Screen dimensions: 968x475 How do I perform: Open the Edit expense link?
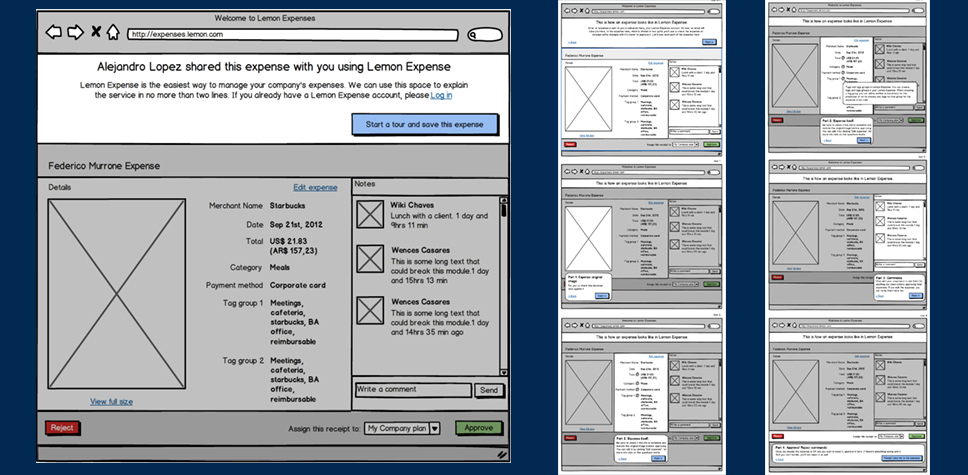[315, 188]
